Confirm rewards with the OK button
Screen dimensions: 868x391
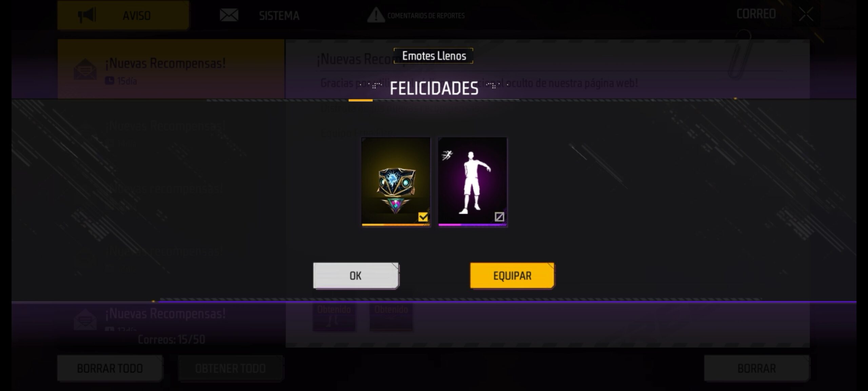(356, 276)
